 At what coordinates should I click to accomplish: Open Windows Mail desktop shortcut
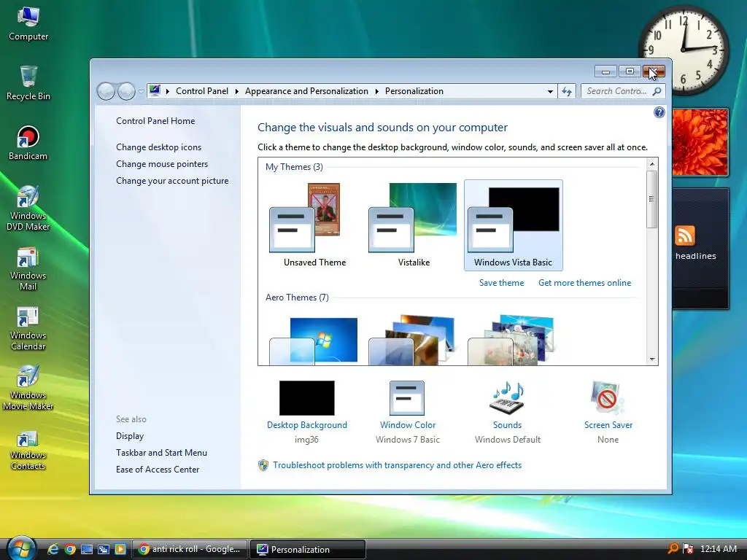[28, 268]
